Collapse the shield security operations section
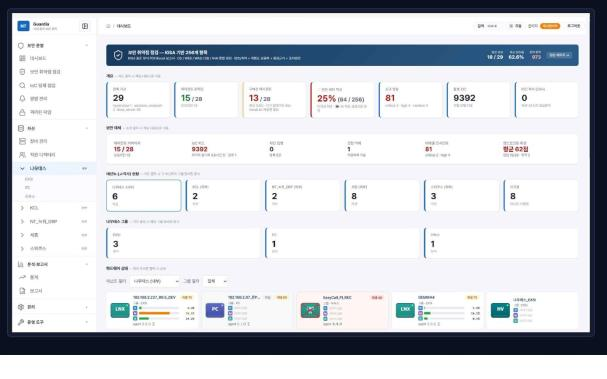607x379 pixels. (x=86, y=45)
